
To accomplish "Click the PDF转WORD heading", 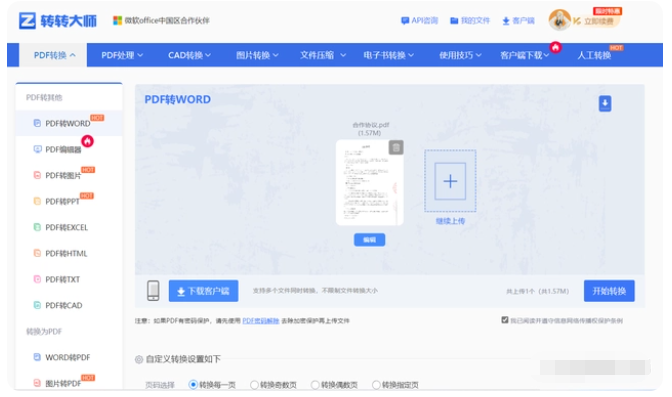I will click(x=177, y=99).
